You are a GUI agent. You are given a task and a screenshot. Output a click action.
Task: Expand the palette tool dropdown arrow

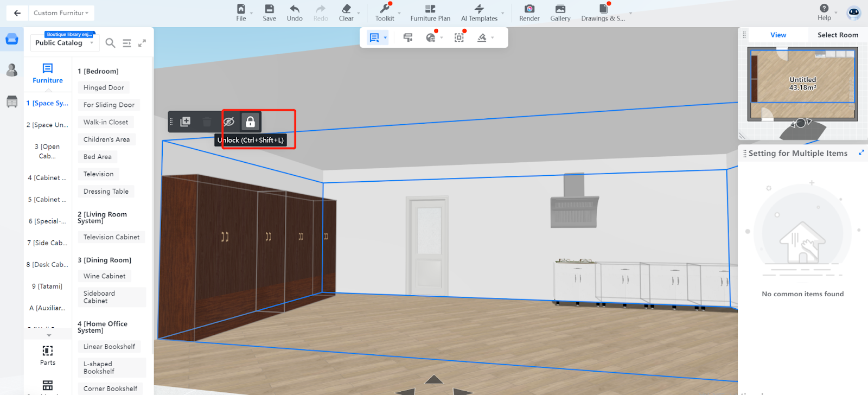(x=442, y=38)
